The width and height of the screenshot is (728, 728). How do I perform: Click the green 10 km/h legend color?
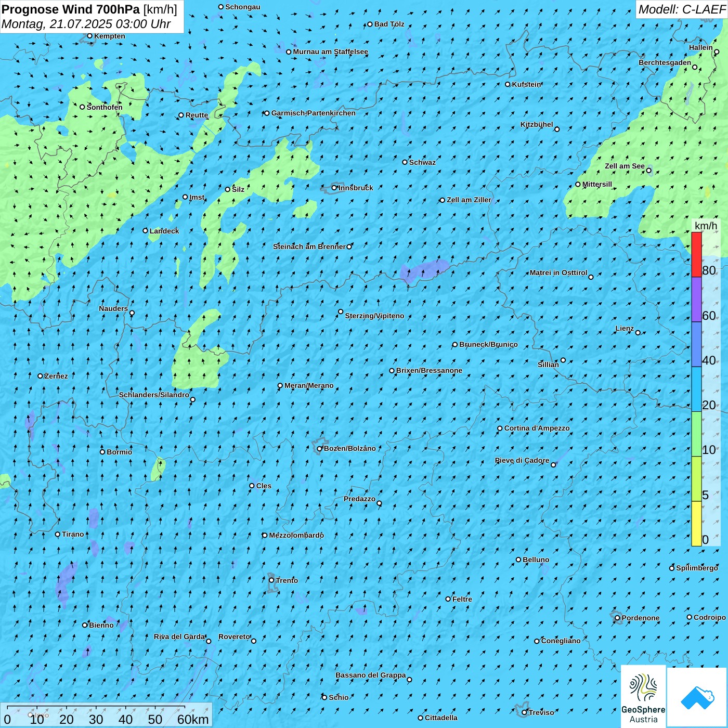(x=696, y=434)
